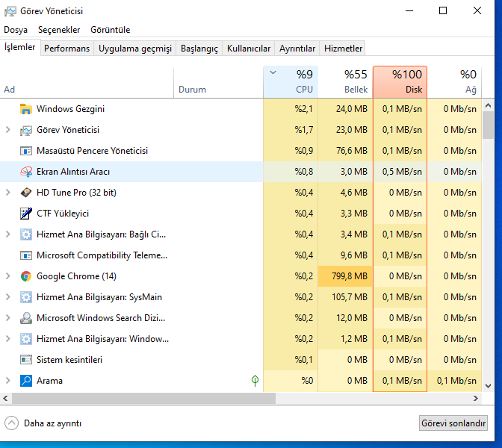Sort by the Durum column header
This screenshot has height=448, width=502.
pos(218,82)
